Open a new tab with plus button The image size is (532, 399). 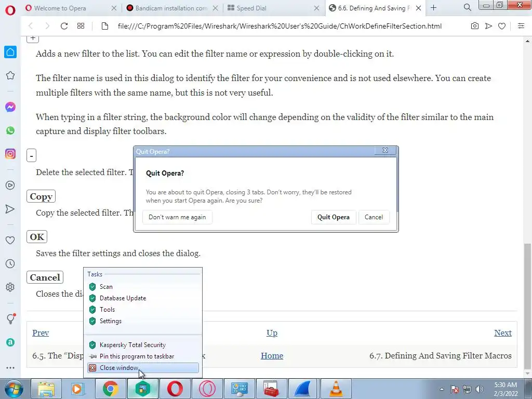click(x=434, y=7)
